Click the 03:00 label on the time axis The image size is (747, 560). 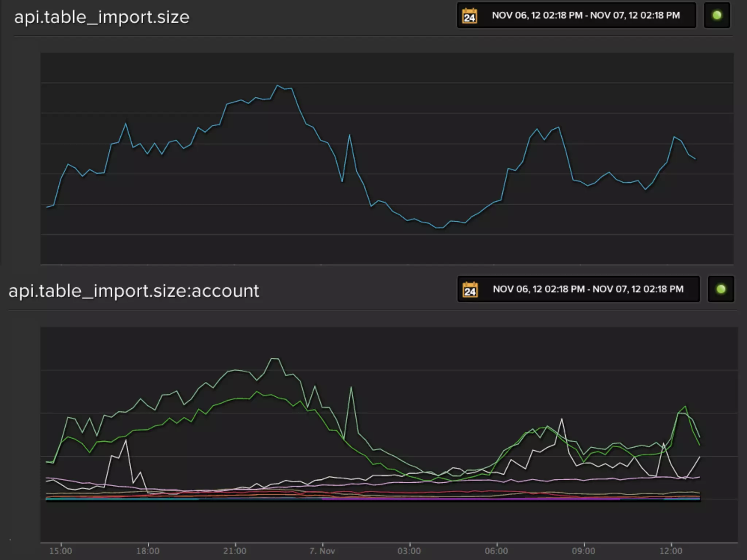409,551
